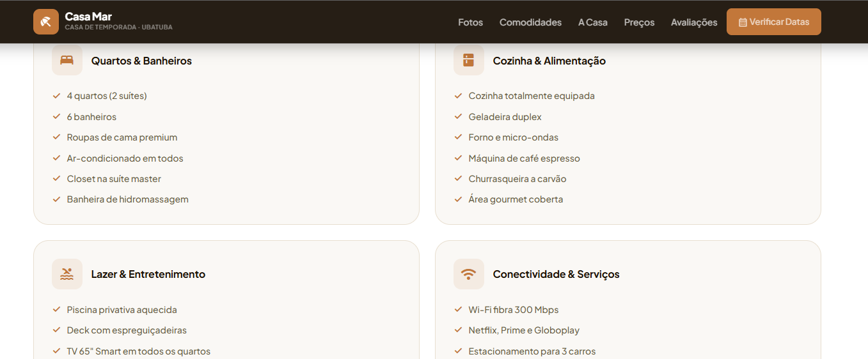Open the Fotos section from the navbar
The width and height of the screenshot is (868, 359).
tap(471, 22)
